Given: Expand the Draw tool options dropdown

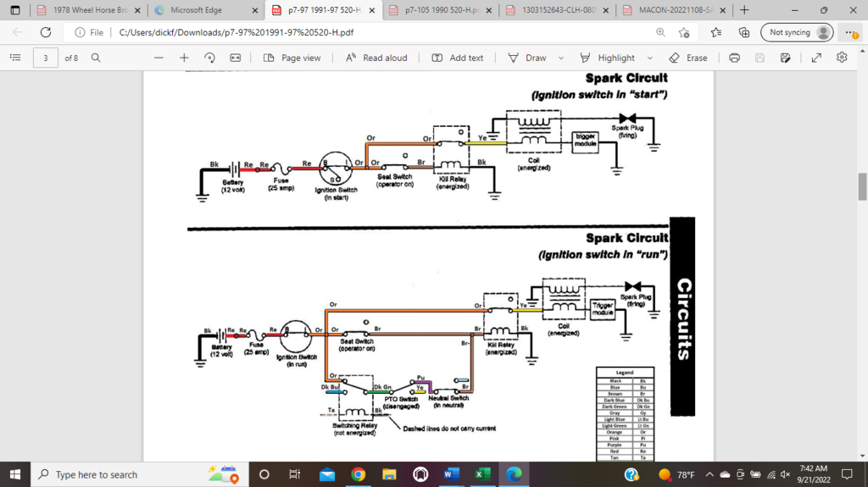Looking at the screenshot, I should click(561, 58).
